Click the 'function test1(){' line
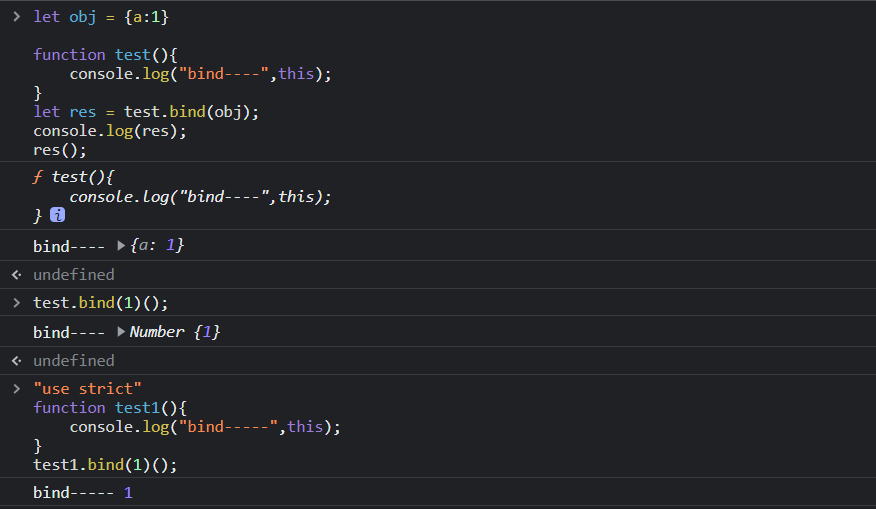This screenshot has width=876, height=509. [110, 408]
